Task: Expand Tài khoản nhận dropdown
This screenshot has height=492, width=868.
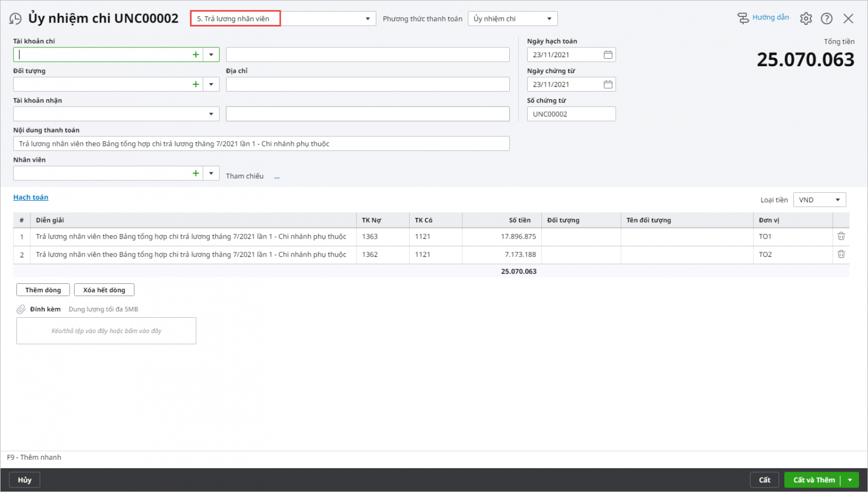Action: click(x=211, y=114)
